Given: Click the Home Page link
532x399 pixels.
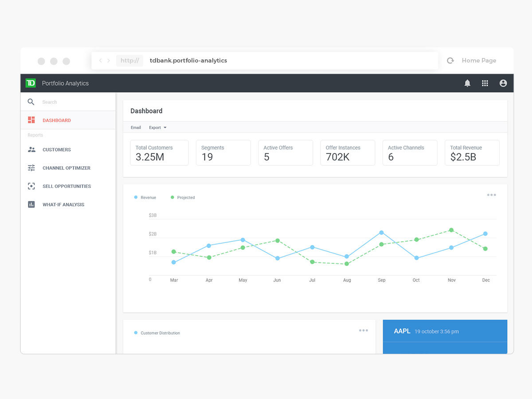Looking at the screenshot, I should (x=479, y=61).
